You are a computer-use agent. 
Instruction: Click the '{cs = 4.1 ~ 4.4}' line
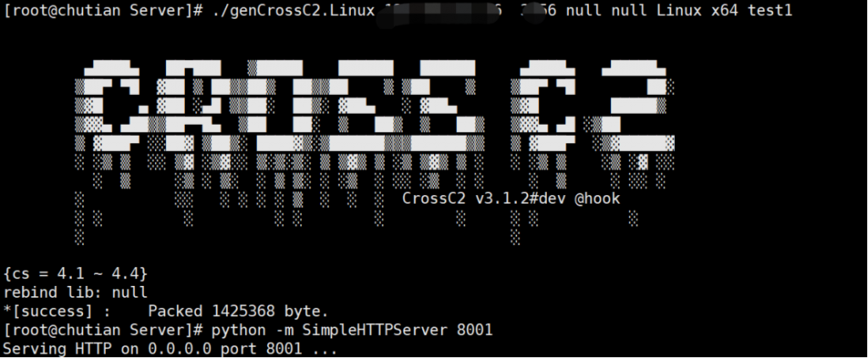click(x=75, y=274)
